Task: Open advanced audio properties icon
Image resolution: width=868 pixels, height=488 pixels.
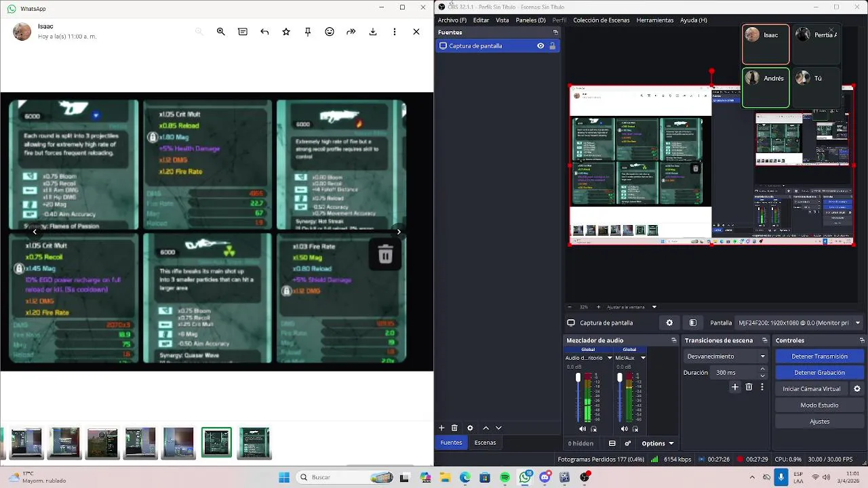Action: pos(628,443)
